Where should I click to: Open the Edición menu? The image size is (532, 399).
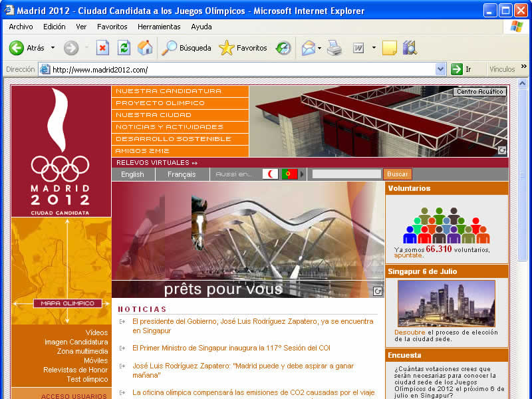(x=55, y=27)
